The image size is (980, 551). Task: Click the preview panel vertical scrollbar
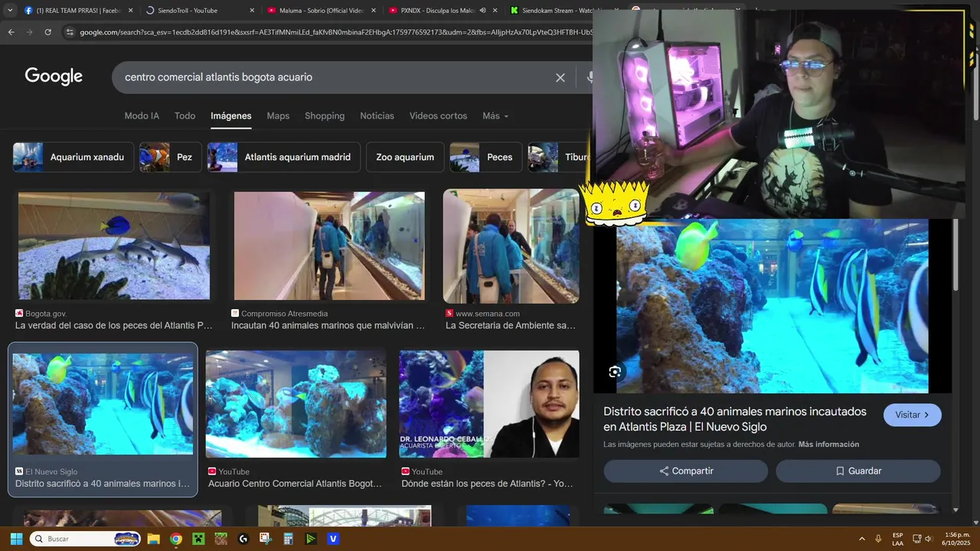pyautogui.click(x=955, y=254)
